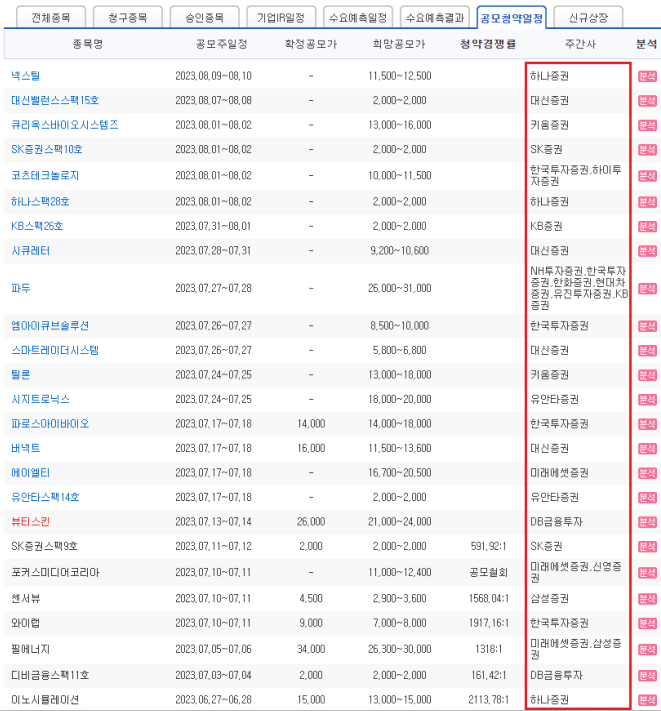Click the 분석 icon for 포커스미디어코리아
Screen dimensions: 661x711
click(647, 573)
